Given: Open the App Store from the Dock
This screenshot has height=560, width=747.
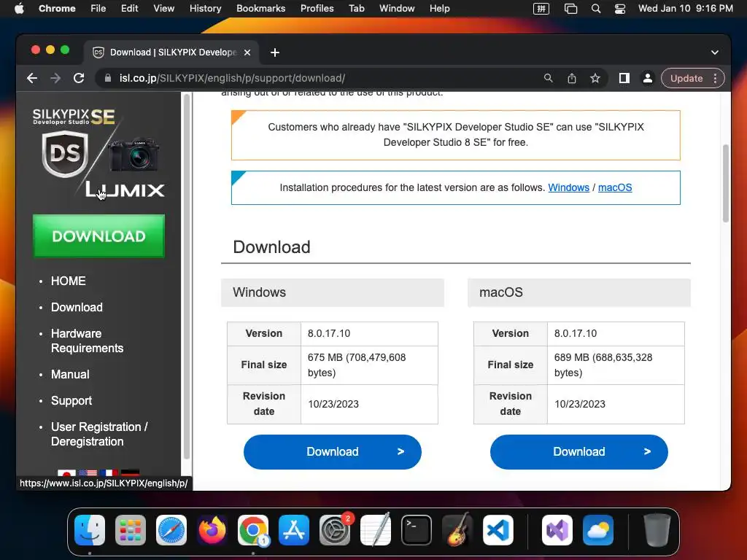Looking at the screenshot, I should 294,530.
